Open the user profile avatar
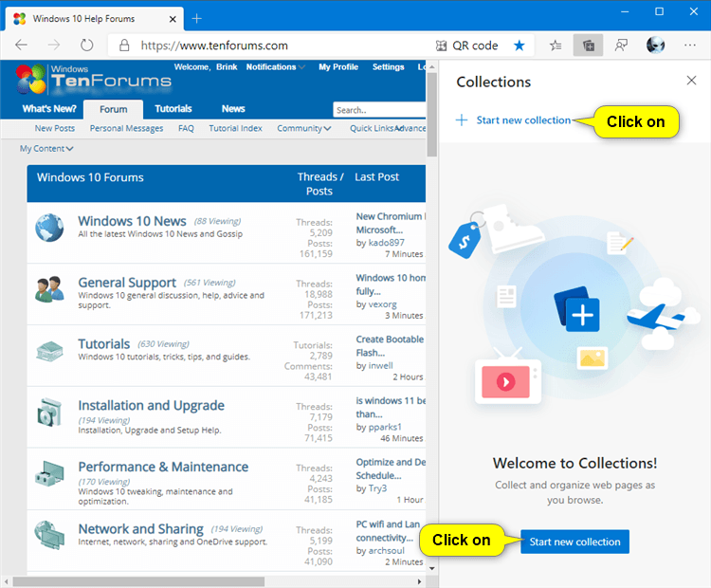 point(655,45)
